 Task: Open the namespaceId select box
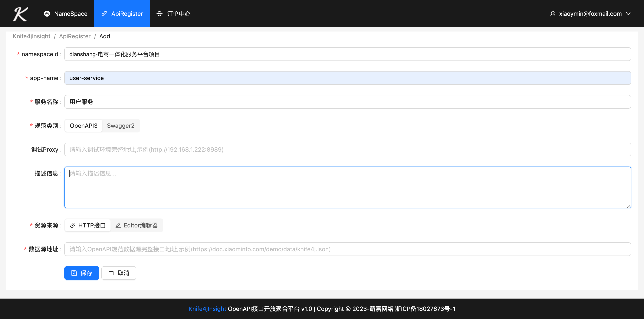[348, 54]
